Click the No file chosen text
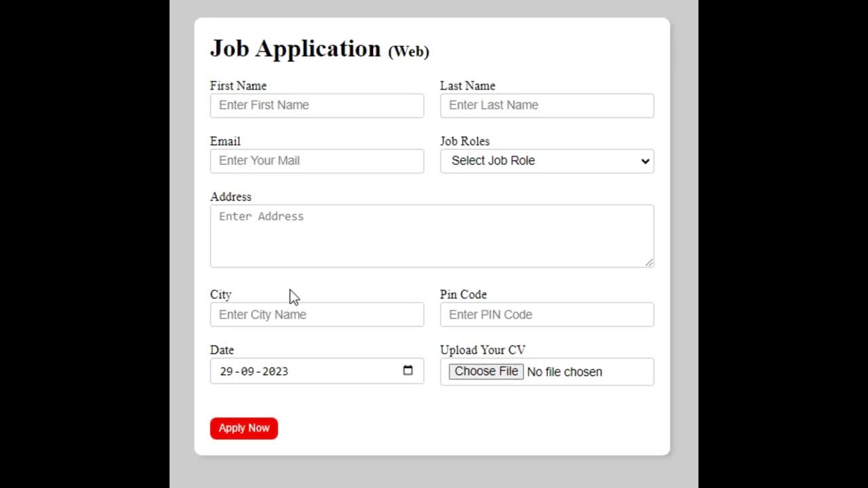Screen dimensions: 868x488 [564, 372]
